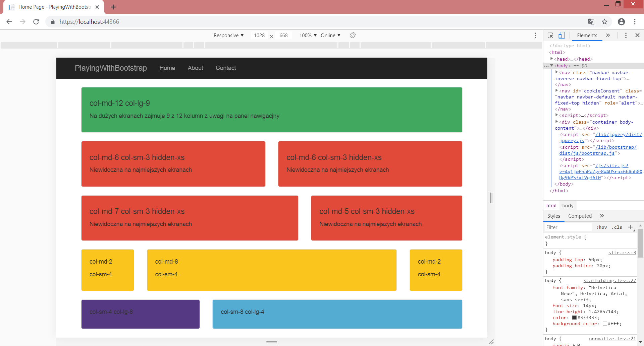
Task: Open the Responsive device dropdown
Action: coord(229,36)
